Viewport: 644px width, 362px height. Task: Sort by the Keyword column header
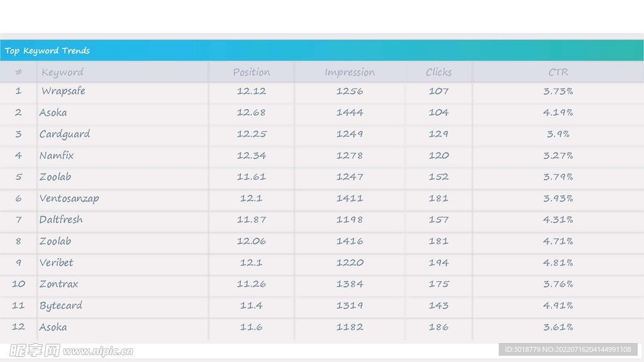coord(62,72)
